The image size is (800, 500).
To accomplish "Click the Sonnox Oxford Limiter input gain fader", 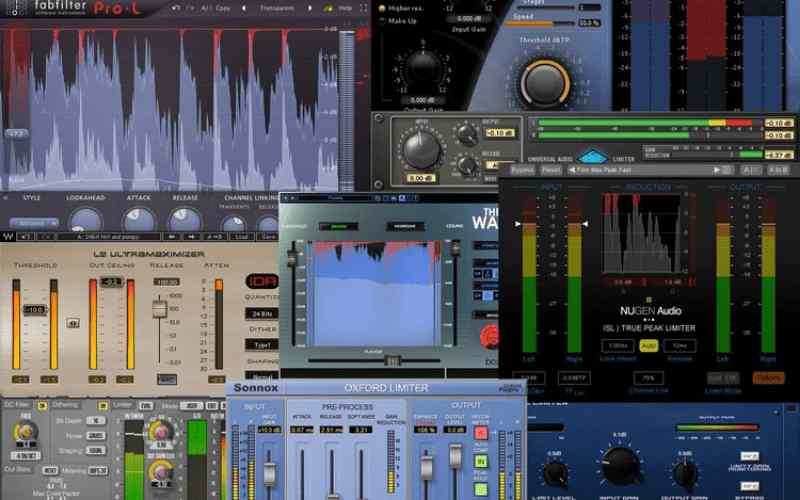I will coord(269,473).
